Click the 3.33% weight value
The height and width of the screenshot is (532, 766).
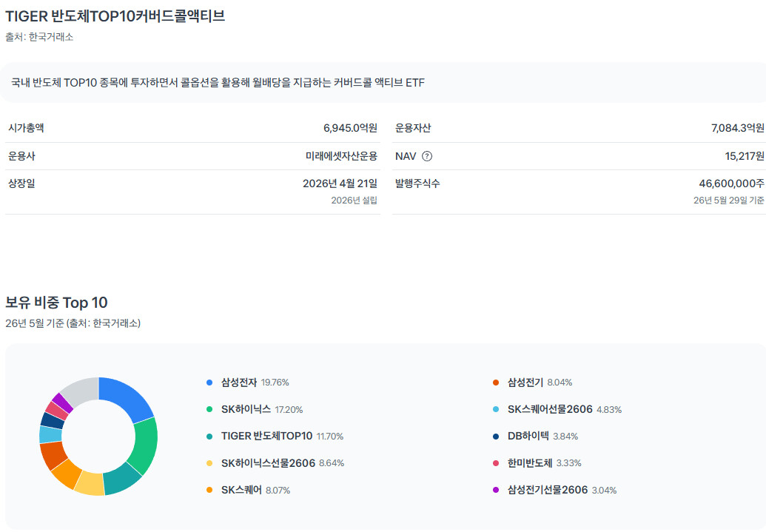coord(568,463)
